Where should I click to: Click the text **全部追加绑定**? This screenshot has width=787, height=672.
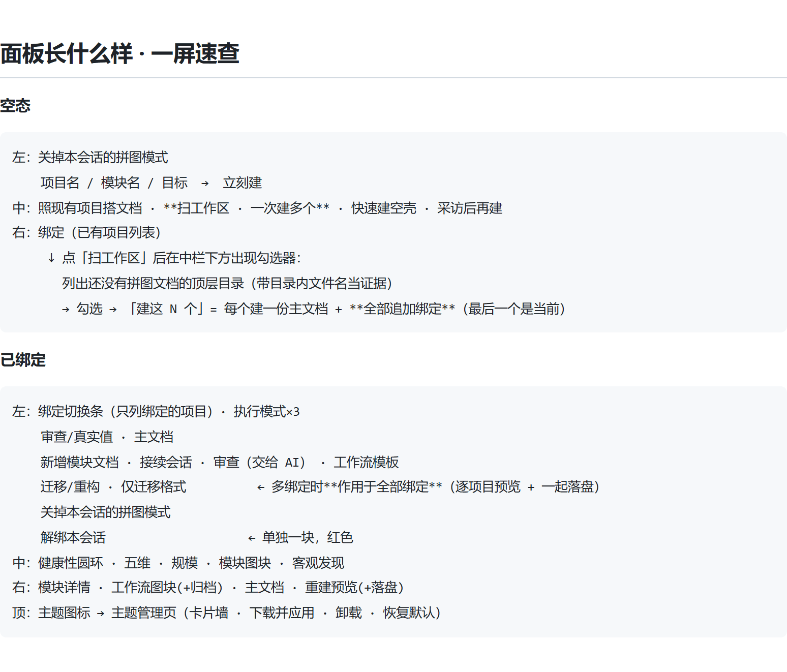coord(402,309)
